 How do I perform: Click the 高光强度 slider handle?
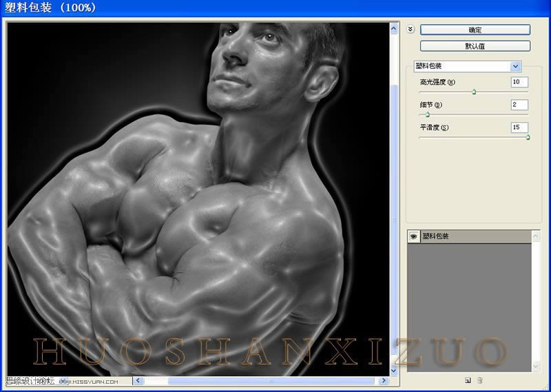474,92
